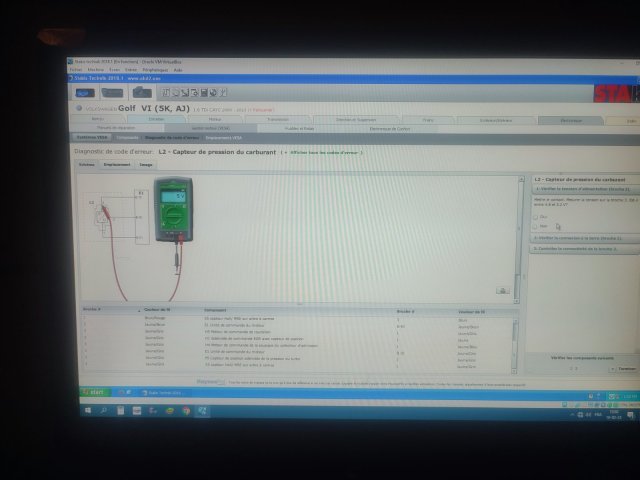Click VirtualBox icon on host taskbar
The image size is (640, 480).
202,411
